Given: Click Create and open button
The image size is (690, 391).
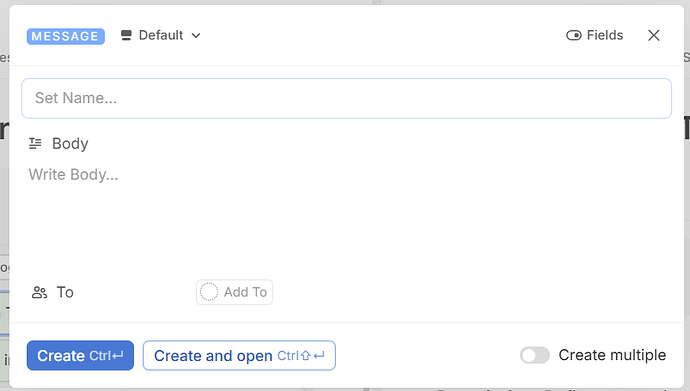Looking at the screenshot, I should pyautogui.click(x=239, y=355).
